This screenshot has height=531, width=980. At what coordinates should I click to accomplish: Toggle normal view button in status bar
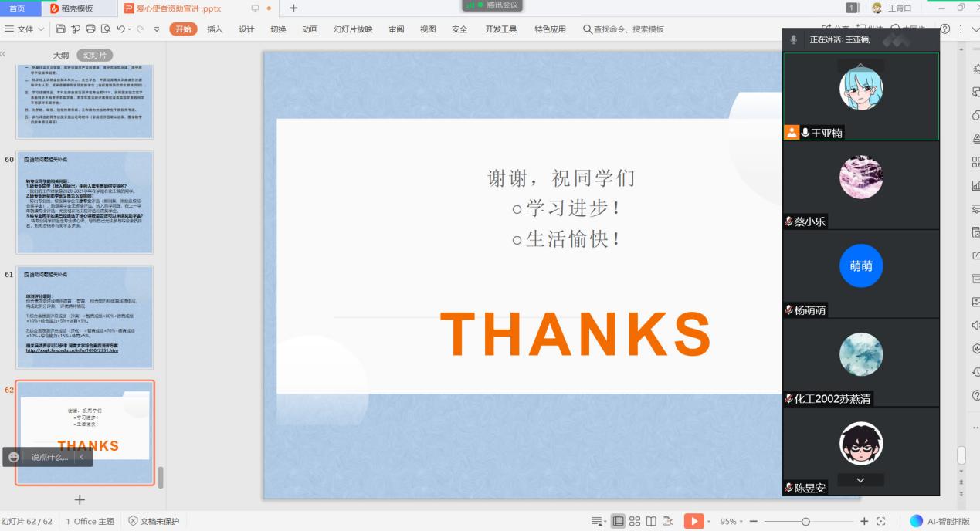pos(618,521)
